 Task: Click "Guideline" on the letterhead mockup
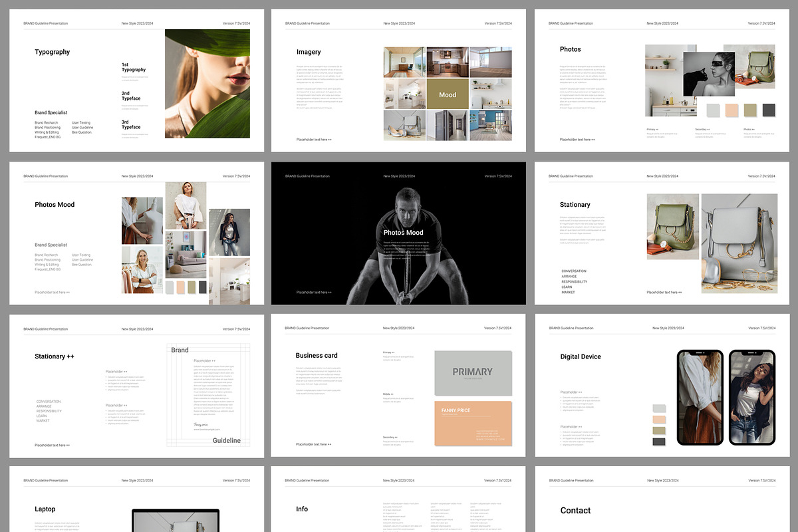[227, 440]
